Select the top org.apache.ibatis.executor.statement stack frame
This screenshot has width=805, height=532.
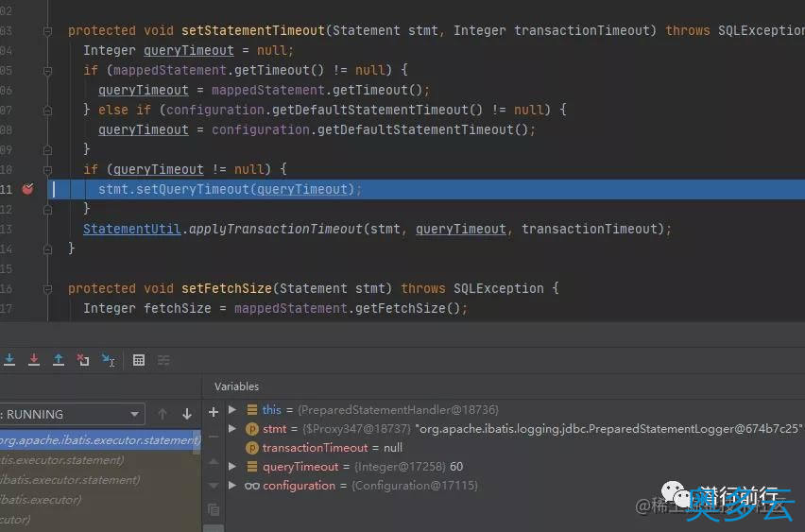(100, 440)
